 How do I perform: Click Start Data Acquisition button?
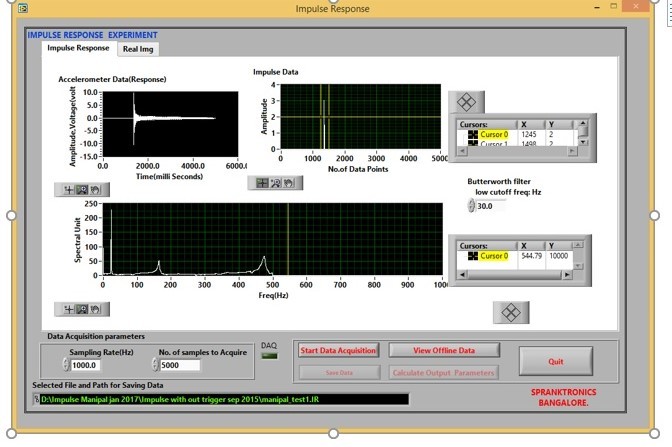coord(338,351)
